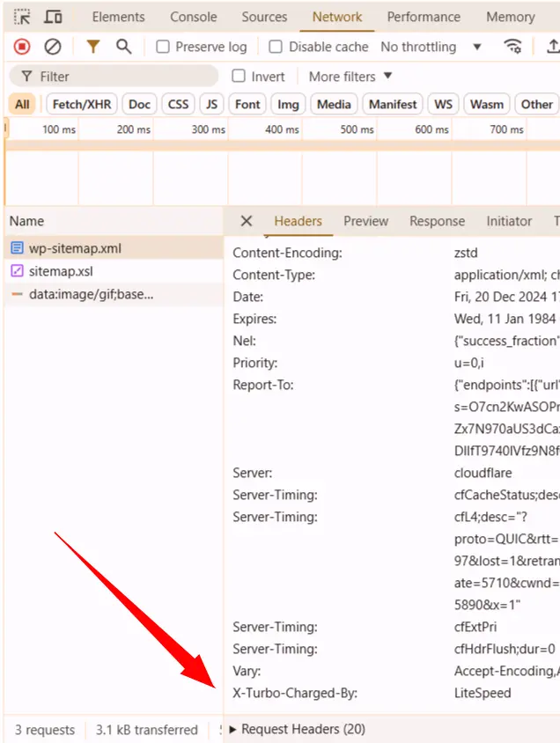Click the cloudflare Server value
This screenshot has height=743, width=560.
tap(483, 473)
